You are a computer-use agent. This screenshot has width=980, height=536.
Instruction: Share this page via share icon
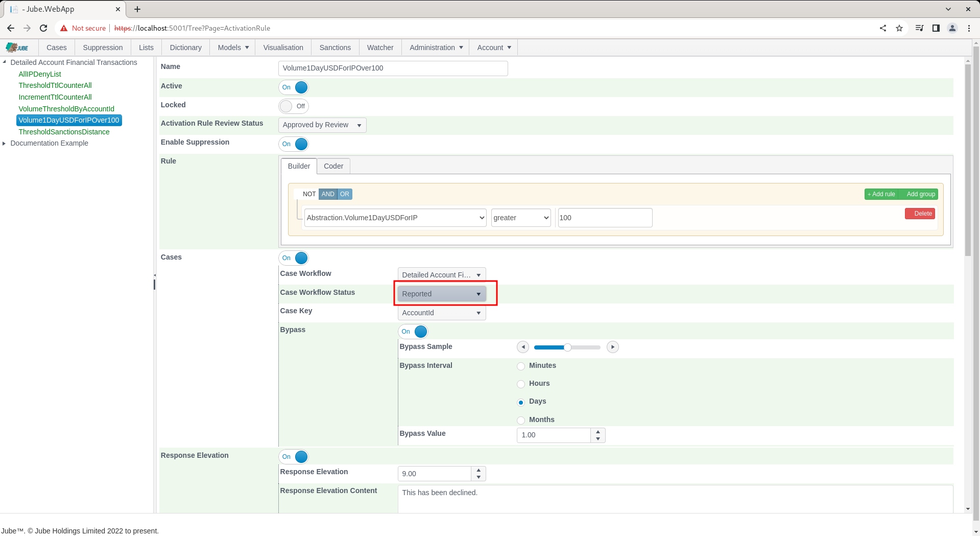click(883, 28)
